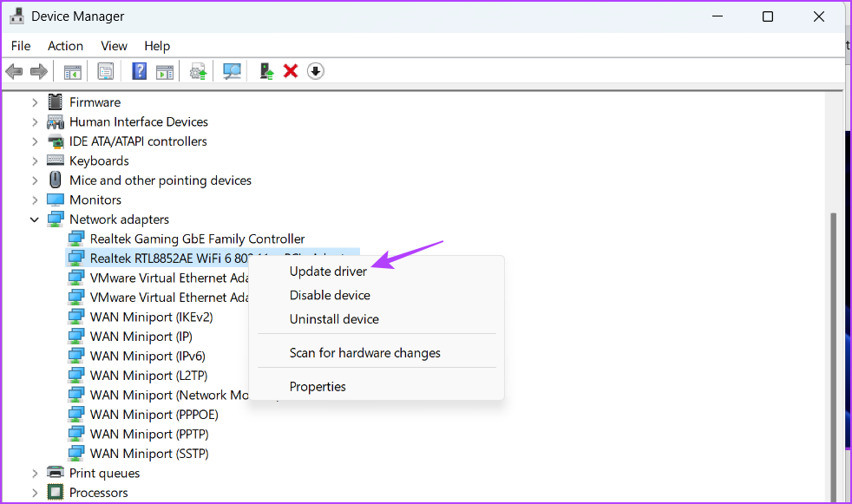This screenshot has height=504, width=852.
Task: Click the red X Uninstall device icon
Action: click(291, 71)
